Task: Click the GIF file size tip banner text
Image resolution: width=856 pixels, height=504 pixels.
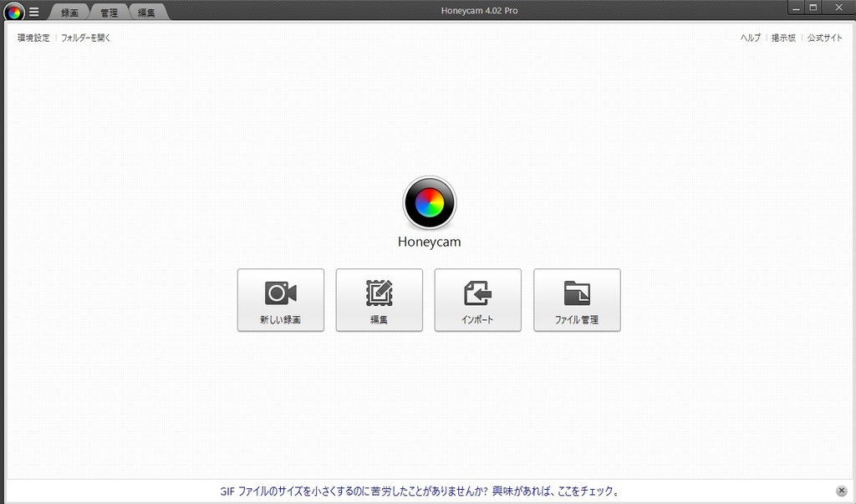Action: (418, 491)
